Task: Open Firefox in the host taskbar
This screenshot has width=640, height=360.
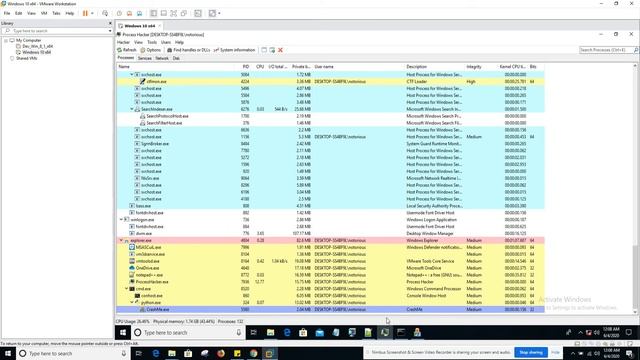Action: 221,353
